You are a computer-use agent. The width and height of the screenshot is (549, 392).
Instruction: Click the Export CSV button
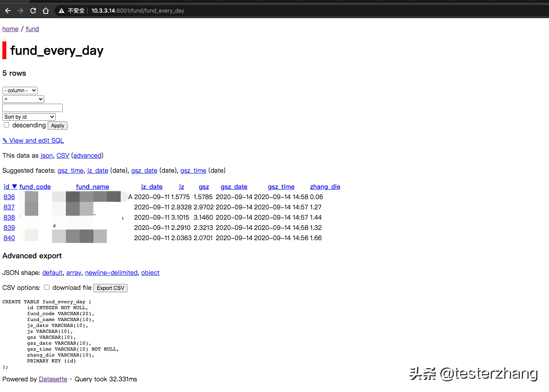click(110, 288)
